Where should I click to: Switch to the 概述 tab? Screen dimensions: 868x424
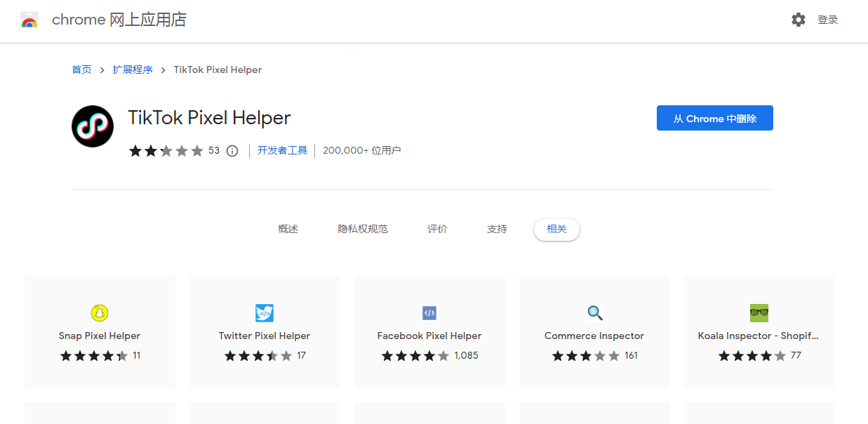288,230
